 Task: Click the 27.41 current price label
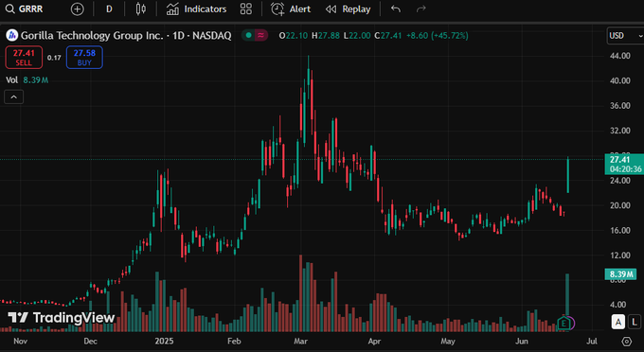click(624, 164)
